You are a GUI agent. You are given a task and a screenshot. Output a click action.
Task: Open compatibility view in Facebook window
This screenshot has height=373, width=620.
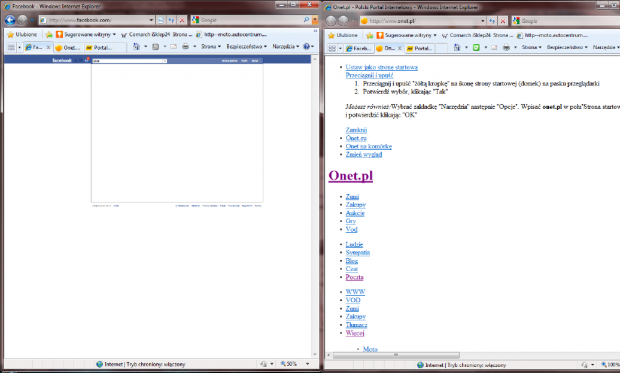click(161, 20)
